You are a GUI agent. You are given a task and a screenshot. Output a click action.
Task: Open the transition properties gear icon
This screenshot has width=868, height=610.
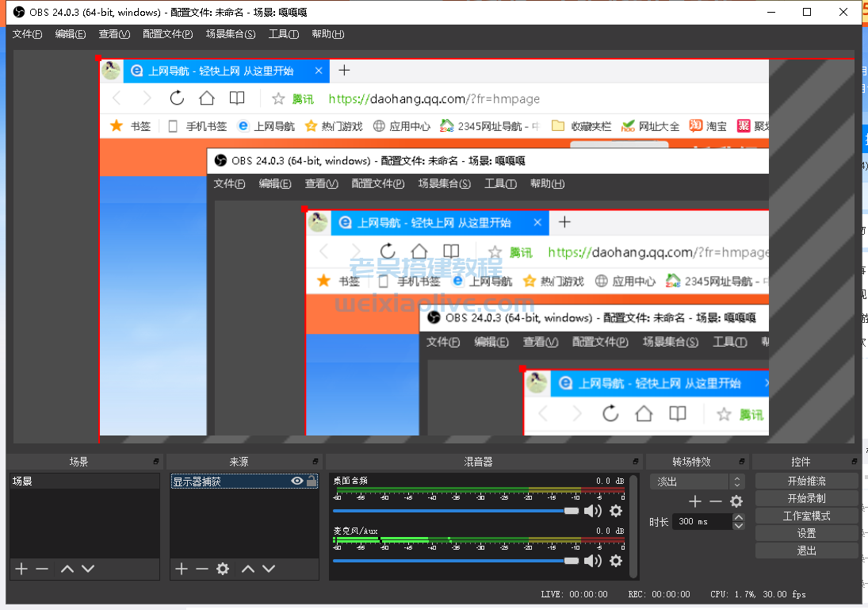pyautogui.click(x=736, y=501)
